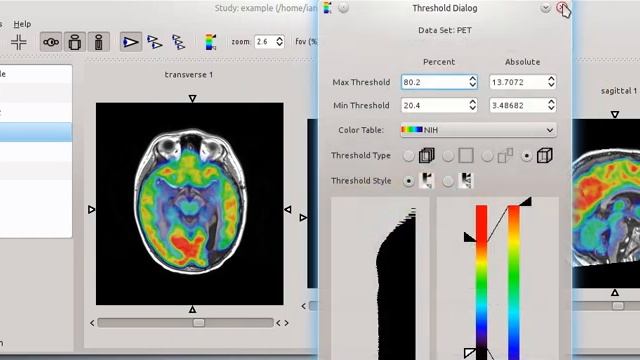Click top triangle marker of sagittal view

tap(615, 114)
